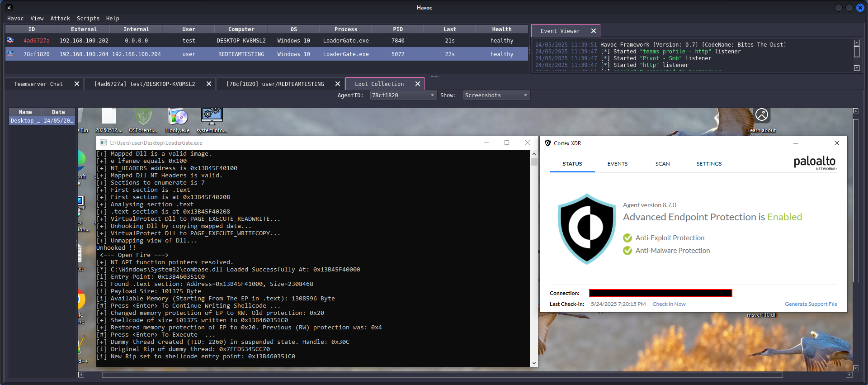Open the View menu
Viewport: 868px width, 385px height.
click(37, 19)
